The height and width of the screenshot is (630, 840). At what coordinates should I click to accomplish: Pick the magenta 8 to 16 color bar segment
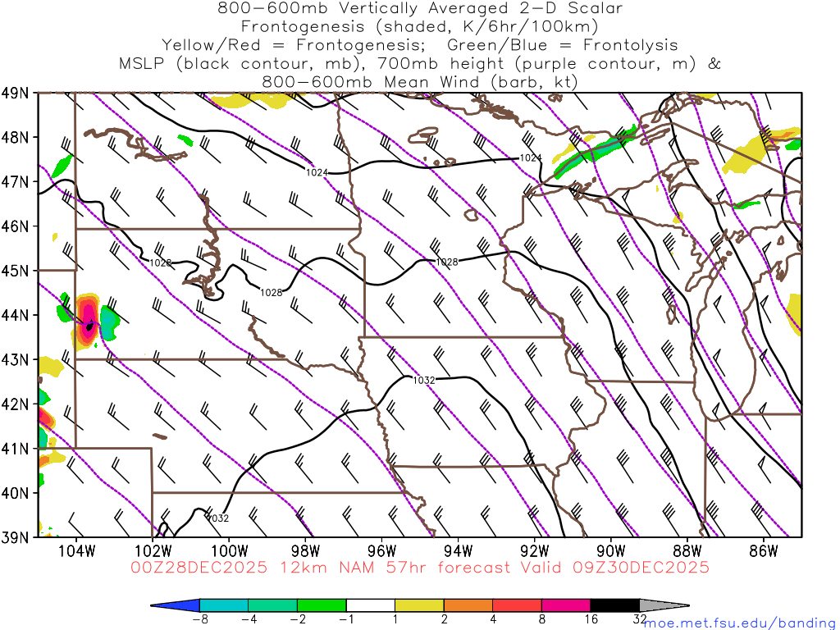click(x=566, y=605)
